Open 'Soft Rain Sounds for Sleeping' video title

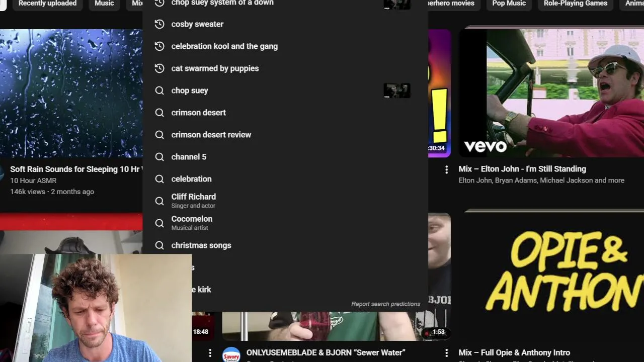(x=76, y=169)
